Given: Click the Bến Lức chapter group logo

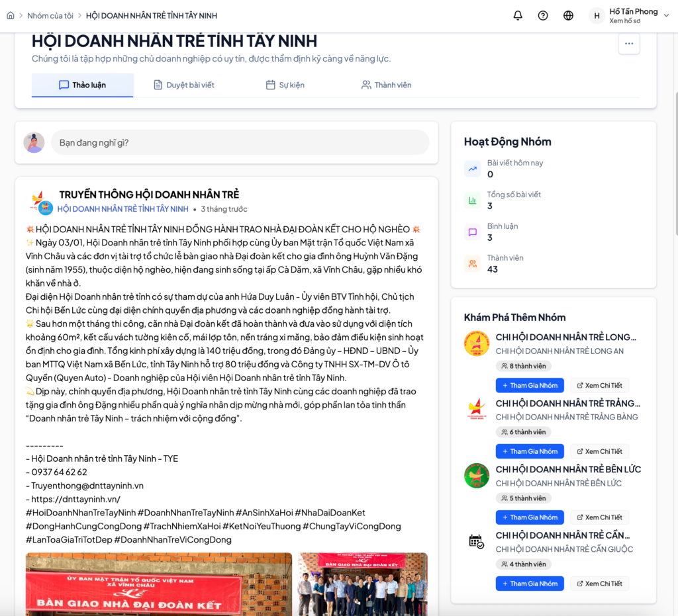Looking at the screenshot, I should point(477,476).
